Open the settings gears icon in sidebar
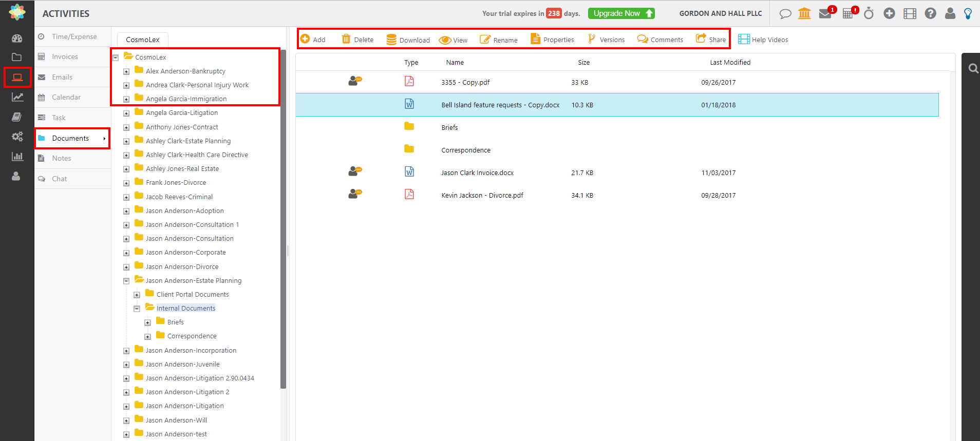The image size is (980, 441). click(17, 137)
